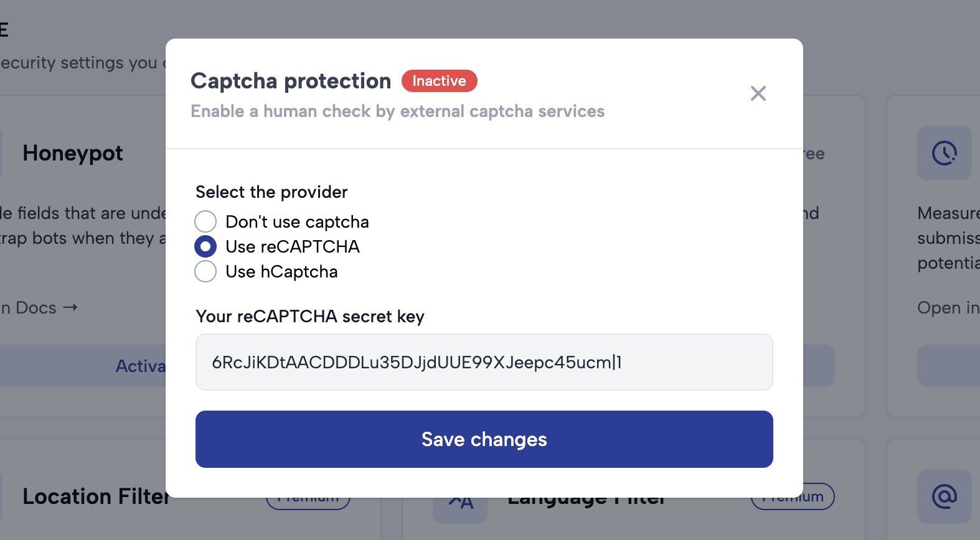Click the Honeypot card title

click(73, 153)
